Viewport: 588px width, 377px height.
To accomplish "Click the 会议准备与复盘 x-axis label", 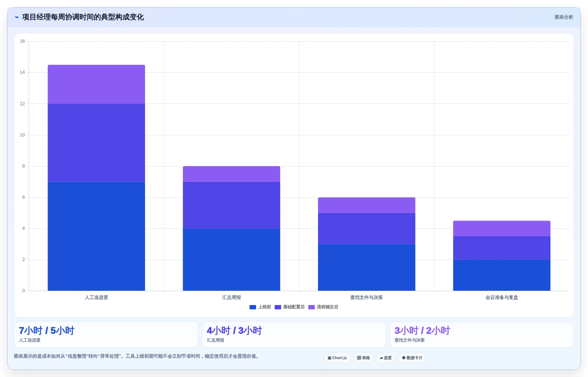I will click(x=502, y=298).
